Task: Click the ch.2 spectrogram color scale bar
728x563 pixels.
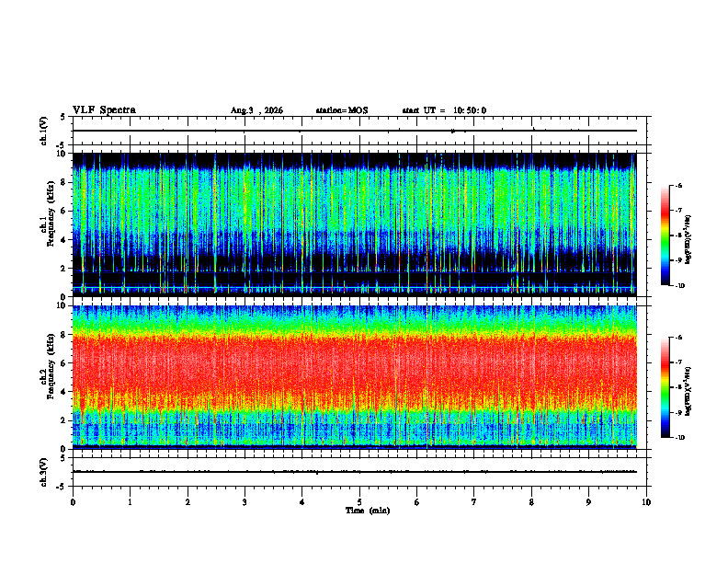Action: coord(665,387)
